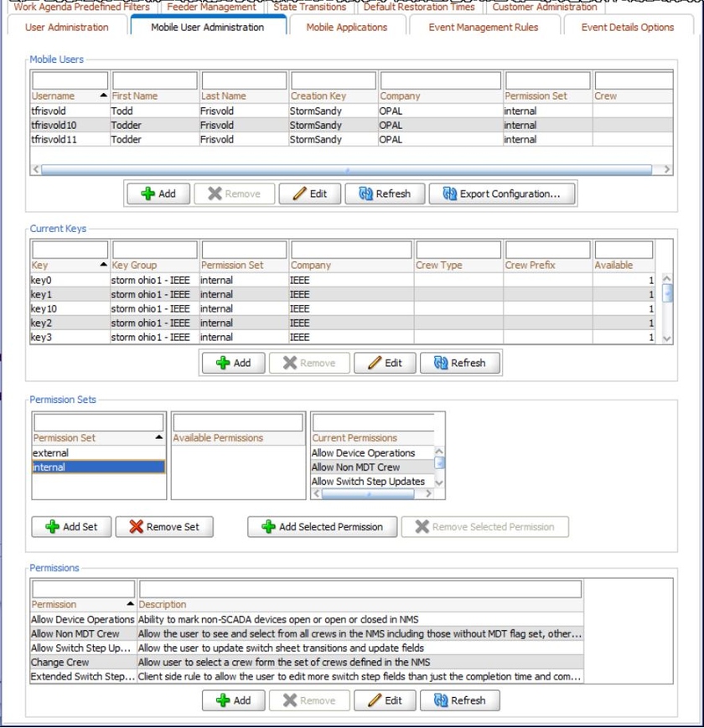Click the red X Remove Set icon
704x728 pixels.
(x=135, y=527)
